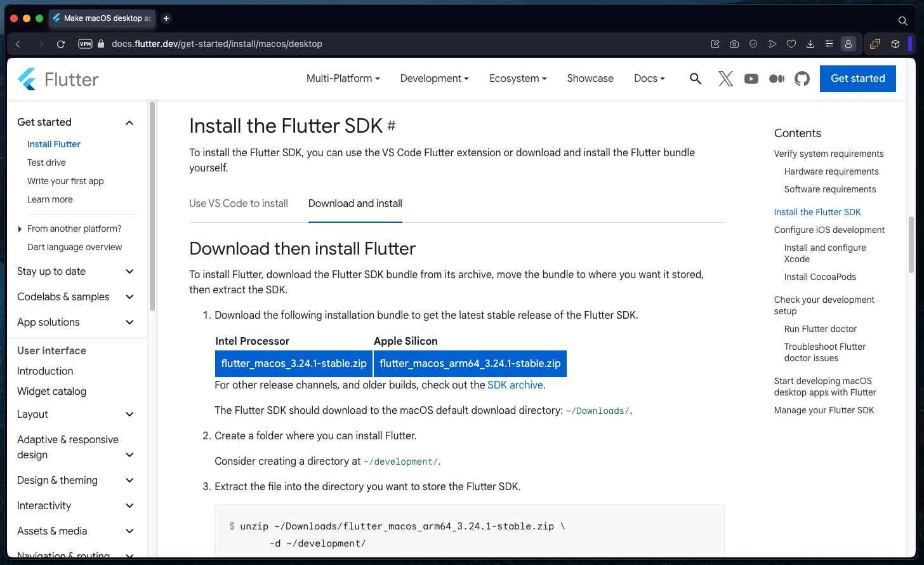Image resolution: width=924 pixels, height=565 pixels.
Task: Click the Flutter logo in the header
Action: (x=58, y=79)
